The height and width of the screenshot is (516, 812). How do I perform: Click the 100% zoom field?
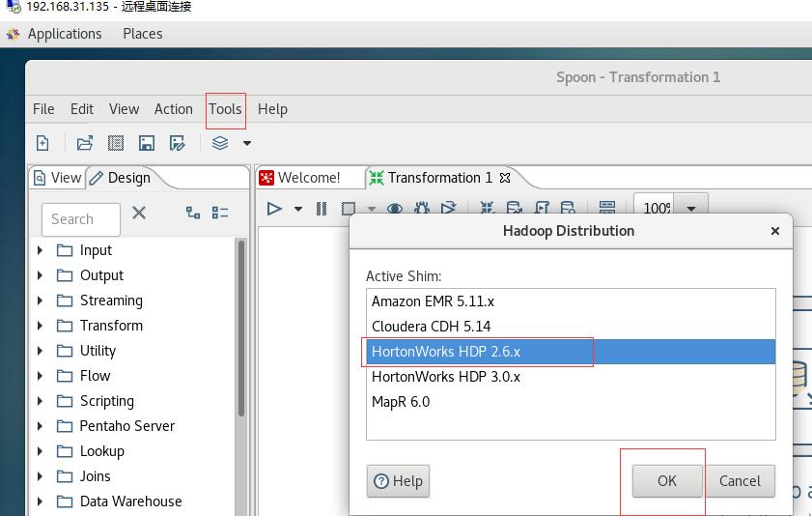655,207
